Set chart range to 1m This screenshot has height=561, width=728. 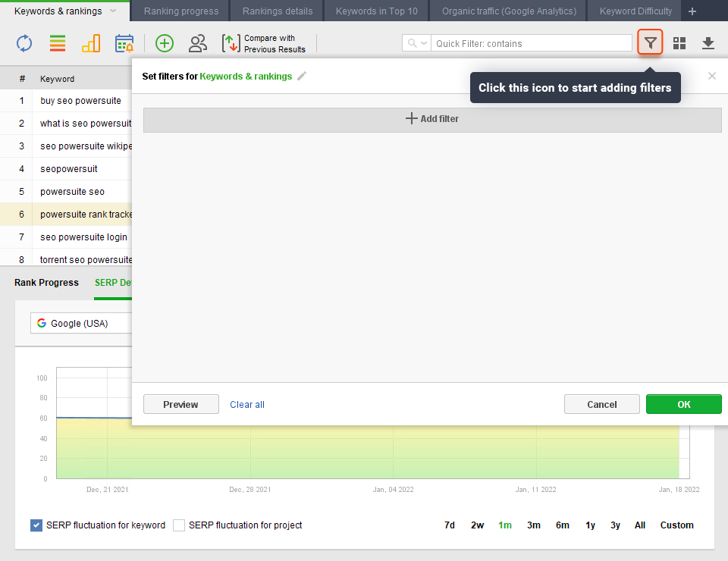click(505, 525)
